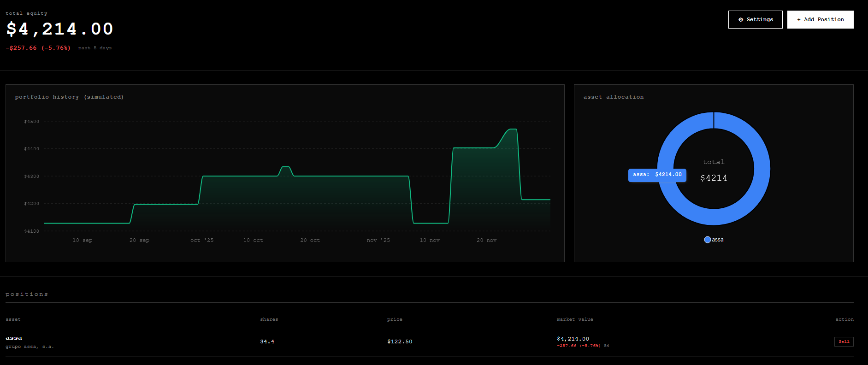Image resolution: width=868 pixels, height=365 pixels.
Task: Click the -257.66 loss under market value
Action: [579, 346]
